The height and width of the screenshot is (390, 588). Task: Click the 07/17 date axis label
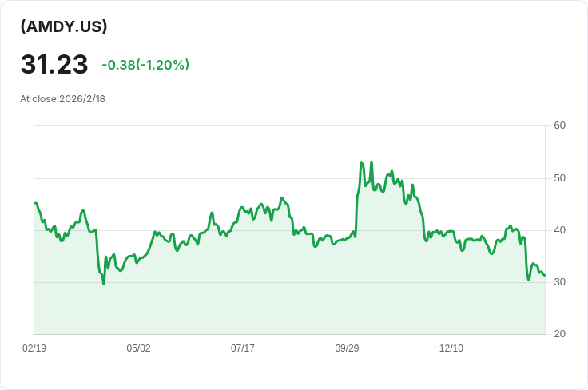coord(243,348)
